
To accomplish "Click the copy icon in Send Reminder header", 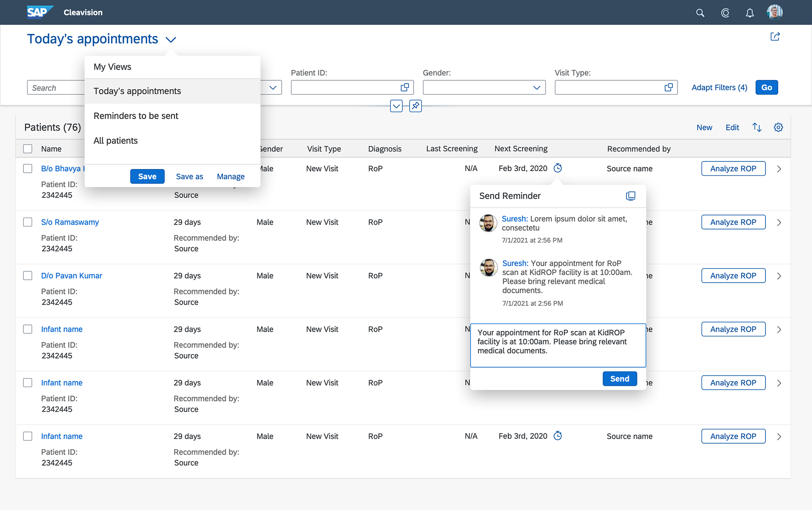I will pos(631,196).
